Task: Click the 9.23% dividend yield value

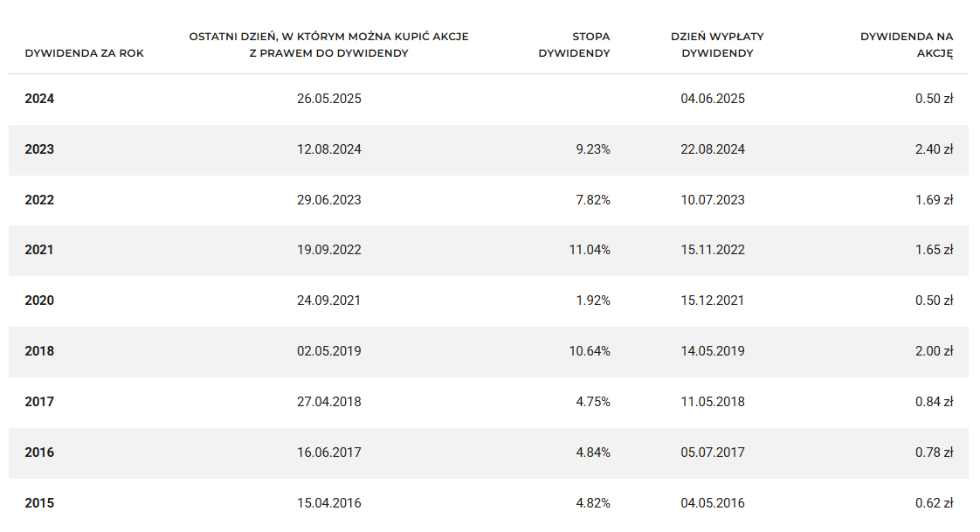Action: pyautogui.click(x=592, y=149)
